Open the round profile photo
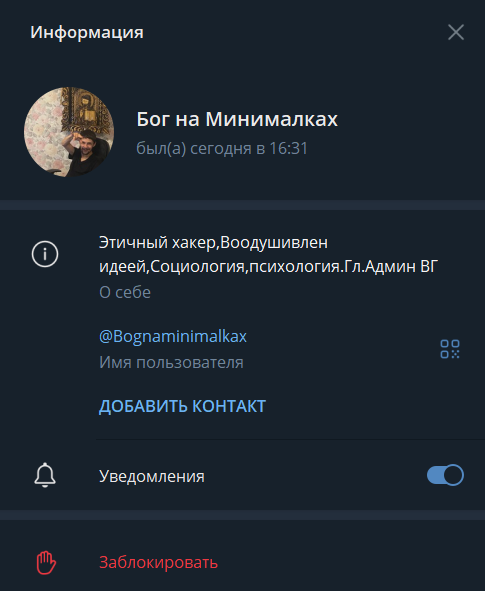The width and height of the screenshot is (485, 591). click(x=69, y=132)
